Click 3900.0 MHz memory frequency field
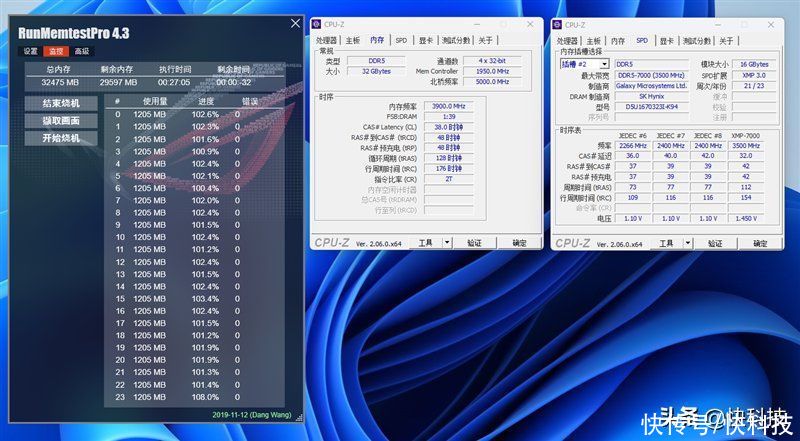This screenshot has width=800, height=441. [448, 106]
